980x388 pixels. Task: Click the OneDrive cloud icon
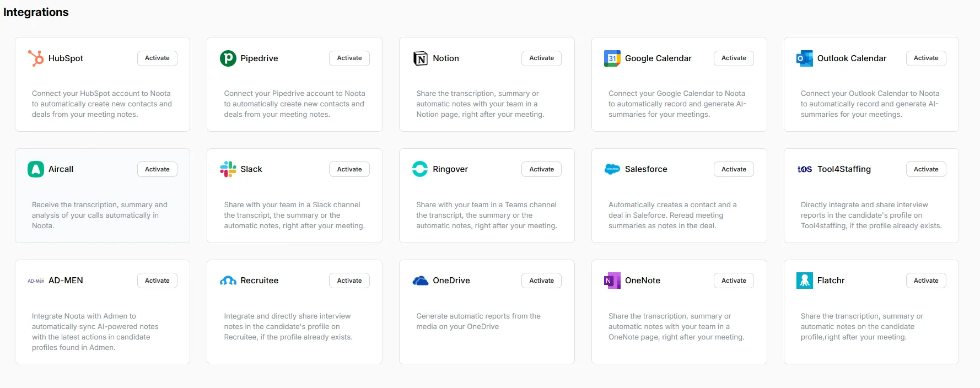click(420, 281)
